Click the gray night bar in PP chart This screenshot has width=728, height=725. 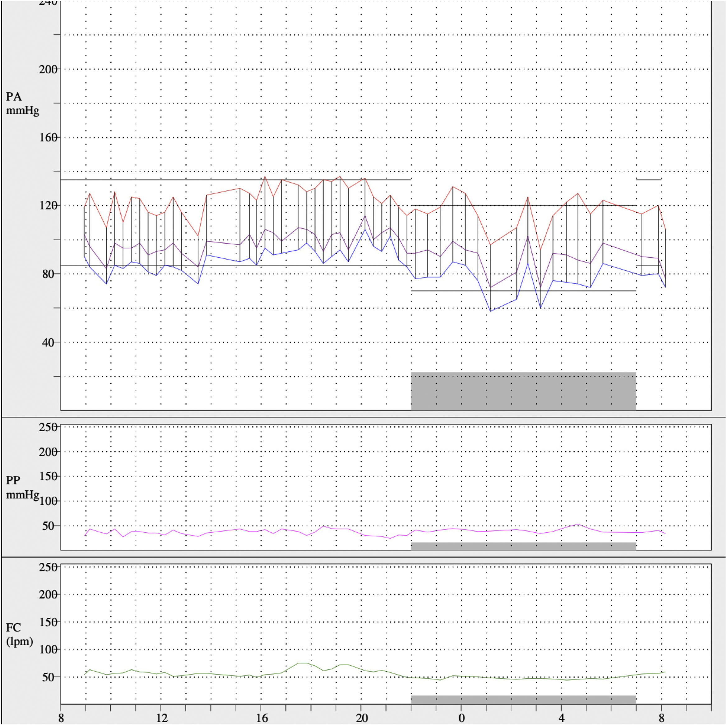(523, 546)
